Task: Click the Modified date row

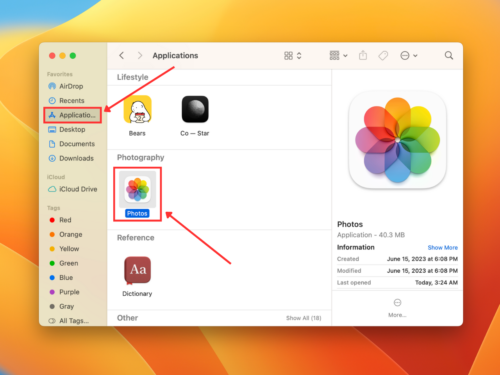Action: [397, 271]
